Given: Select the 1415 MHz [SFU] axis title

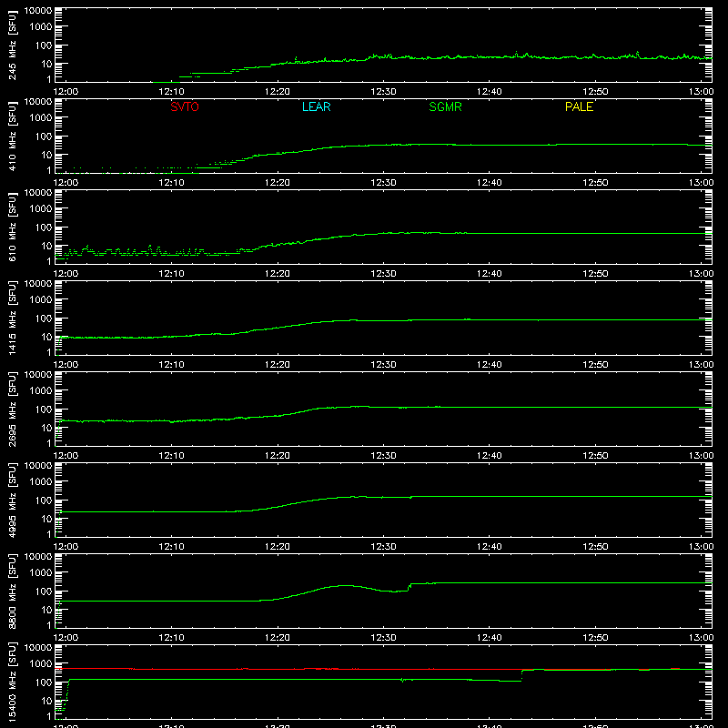Looking at the screenshot, I should (13, 318).
